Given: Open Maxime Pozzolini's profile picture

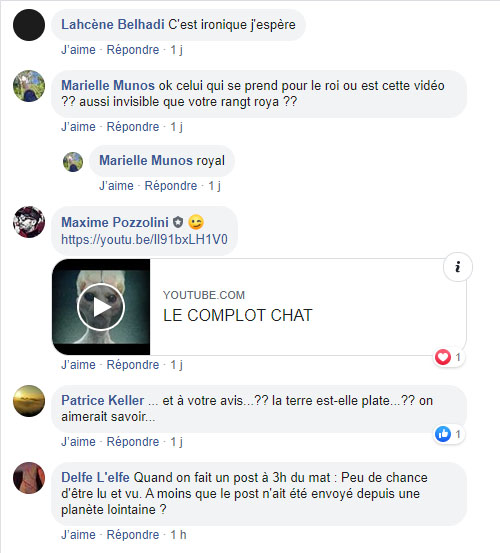Looking at the screenshot, I should [29, 222].
